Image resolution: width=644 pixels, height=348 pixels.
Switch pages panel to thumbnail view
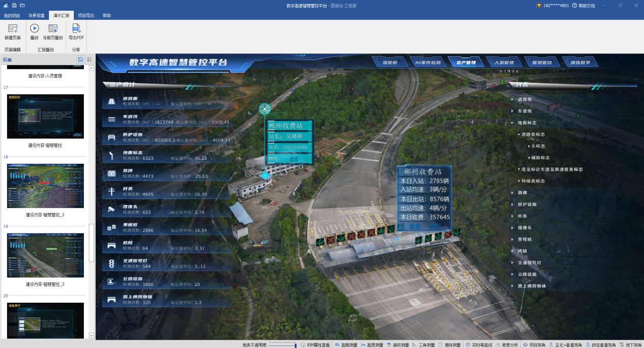[80, 60]
